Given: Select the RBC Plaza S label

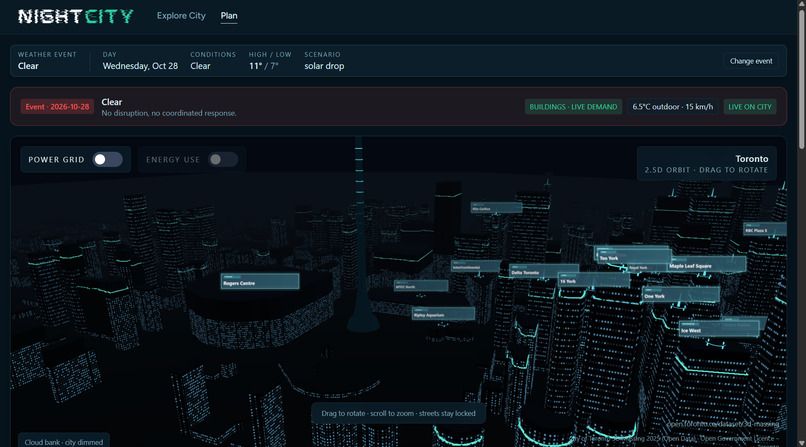Looking at the screenshot, I should pyautogui.click(x=765, y=229).
